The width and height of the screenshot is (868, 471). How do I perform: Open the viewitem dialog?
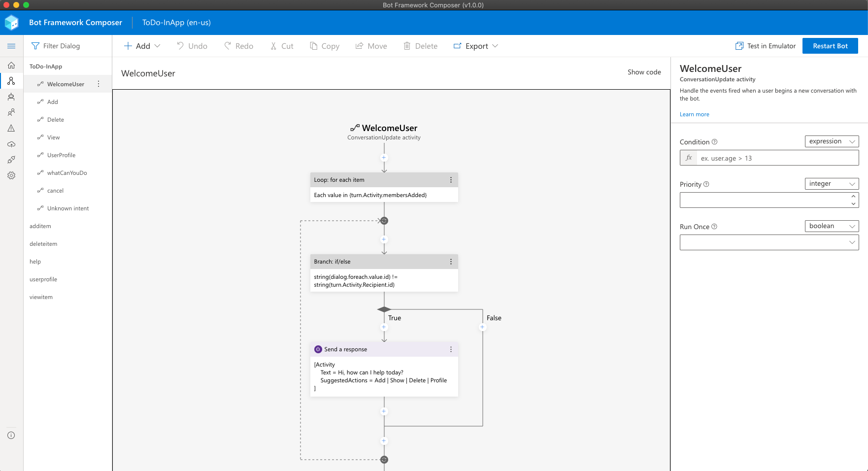(x=67, y=297)
